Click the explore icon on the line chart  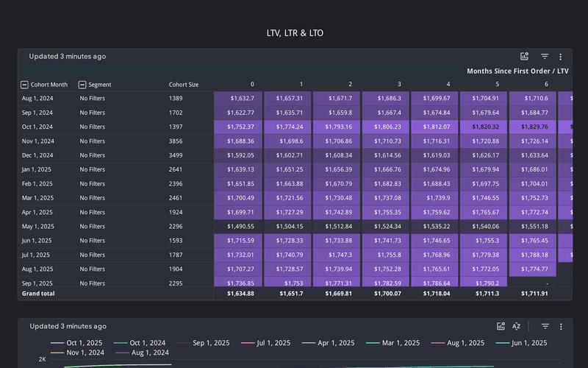pos(501,326)
